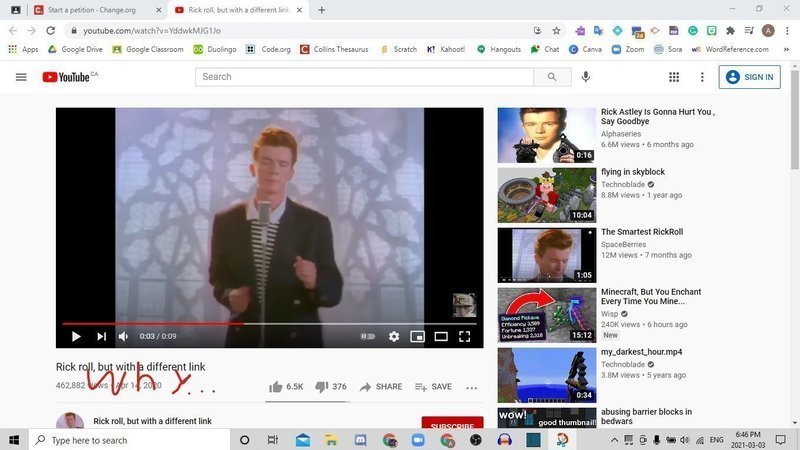Like the video with thumbs up
Viewport: 800px width, 450px height.
286,387
